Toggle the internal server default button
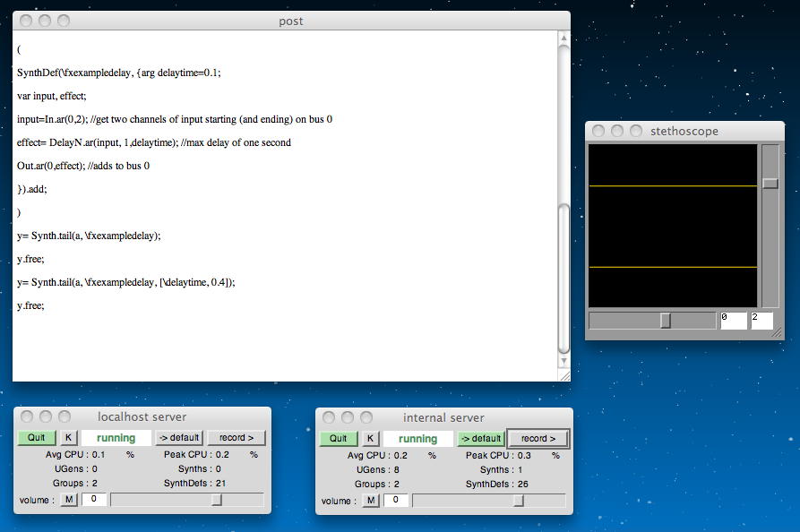The height and width of the screenshot is (532, 800). [480, 439]
